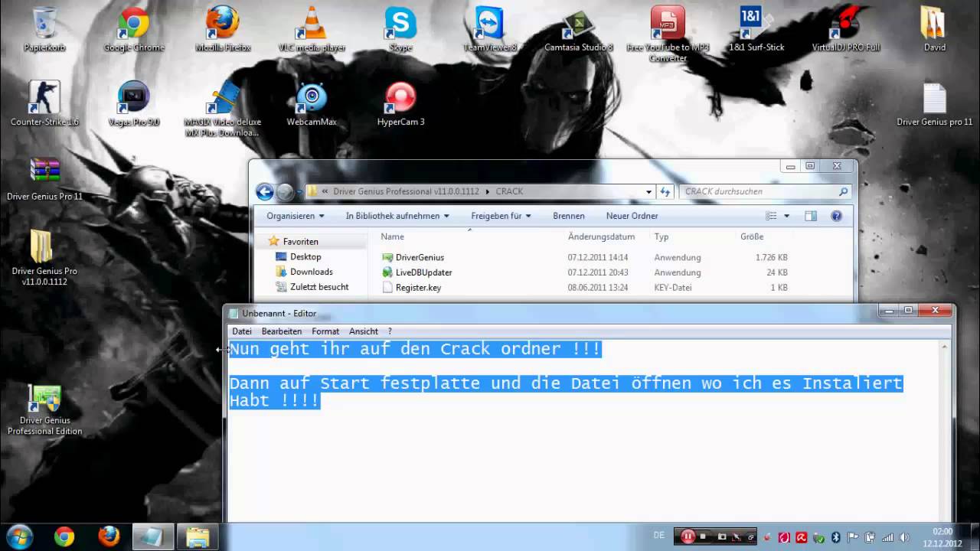980x551 pixels.
Task: Click the Neuer Ordner button
Action: pos(632,217)
